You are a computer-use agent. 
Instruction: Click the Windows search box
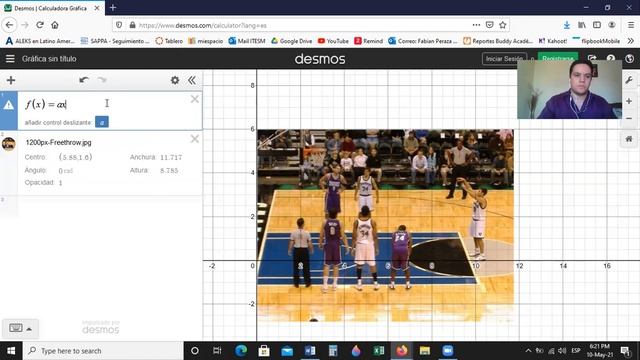tap(103, 351)
